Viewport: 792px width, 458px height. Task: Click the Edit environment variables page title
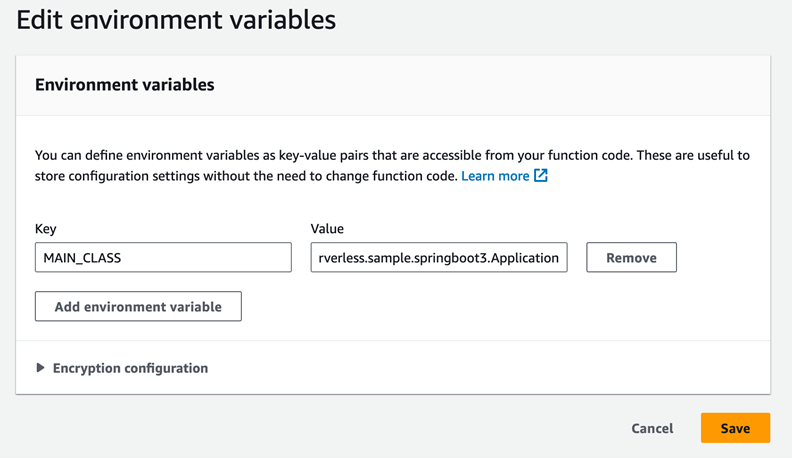click(x=176, y=19)
